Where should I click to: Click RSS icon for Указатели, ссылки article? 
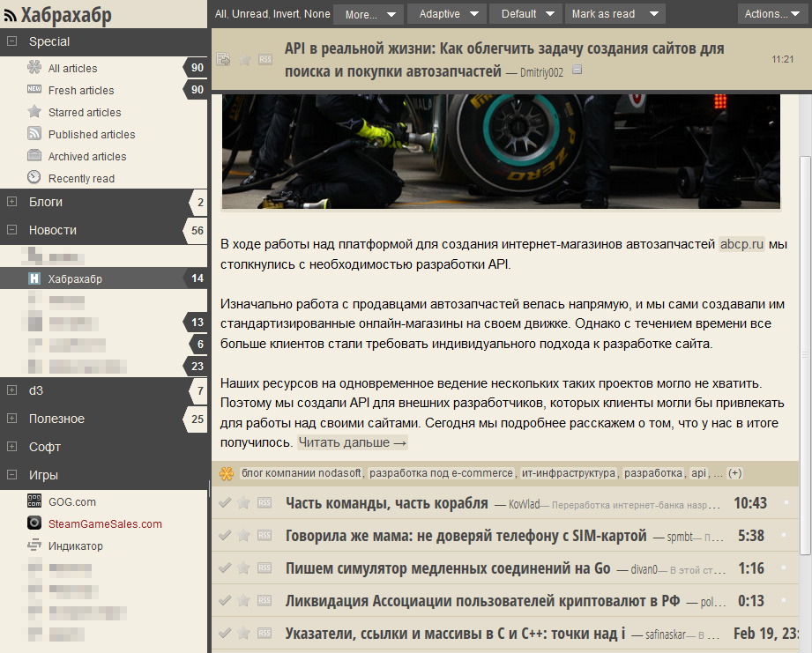tap(264, 633)
